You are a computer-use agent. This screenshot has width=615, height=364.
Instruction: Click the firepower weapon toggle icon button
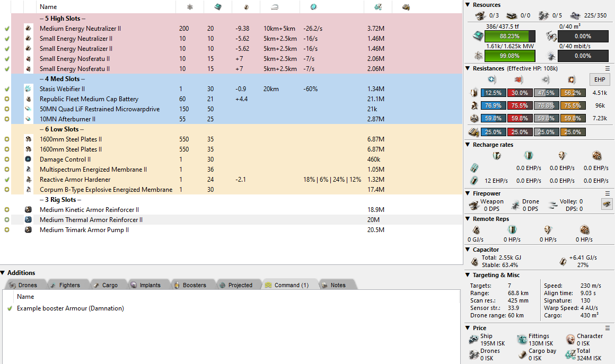(605, 204)
